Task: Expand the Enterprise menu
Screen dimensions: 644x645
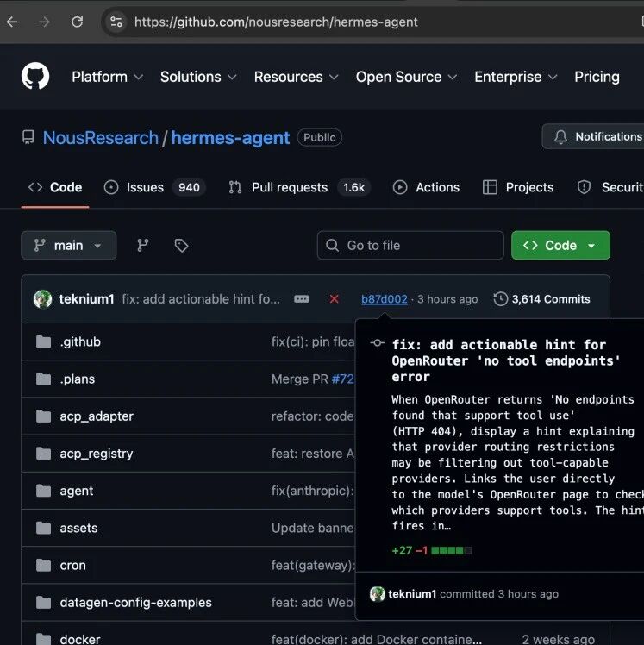Action: pyautogui.click(x=516, y=77)
